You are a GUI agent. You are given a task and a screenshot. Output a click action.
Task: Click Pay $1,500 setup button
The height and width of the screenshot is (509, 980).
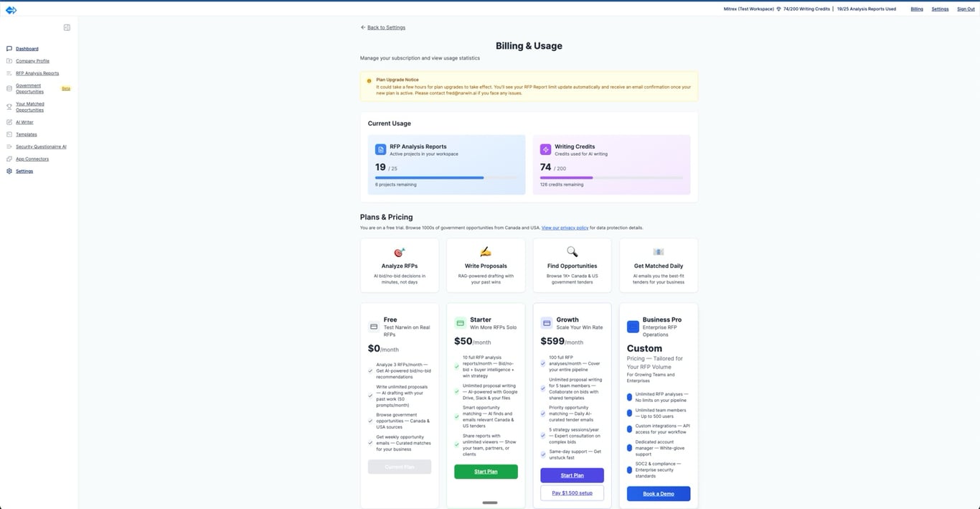tap(572, 493)
